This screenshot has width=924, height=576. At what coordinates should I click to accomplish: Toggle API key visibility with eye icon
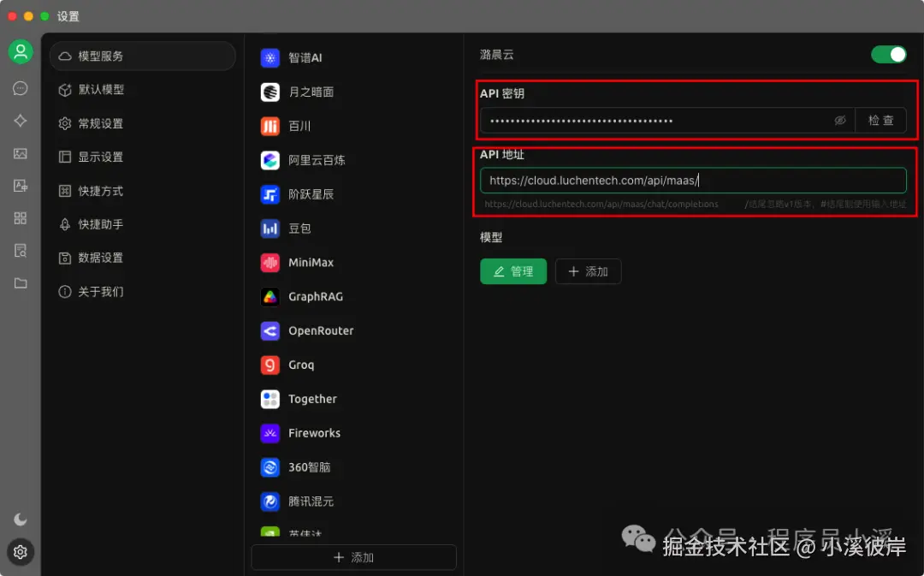tap(839, 121)
